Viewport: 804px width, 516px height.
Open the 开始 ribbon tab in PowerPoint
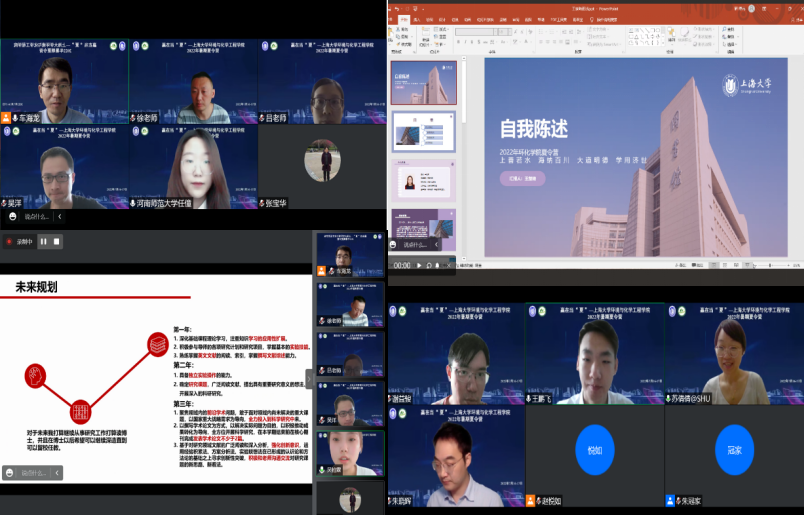point(403,18)
